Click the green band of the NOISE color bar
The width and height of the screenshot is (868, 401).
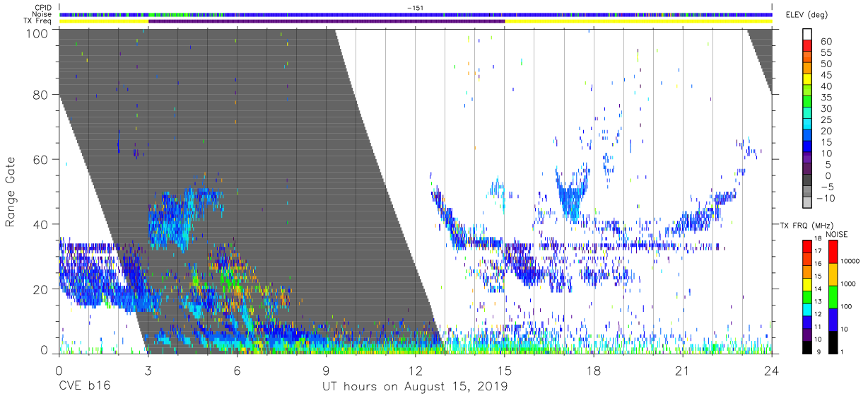(x=833, y=296)
